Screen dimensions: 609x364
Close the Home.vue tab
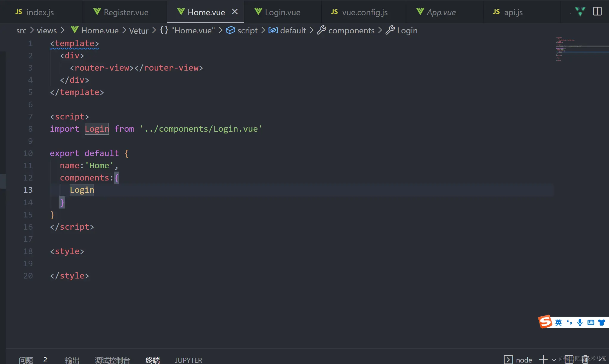tap(235, 12)
